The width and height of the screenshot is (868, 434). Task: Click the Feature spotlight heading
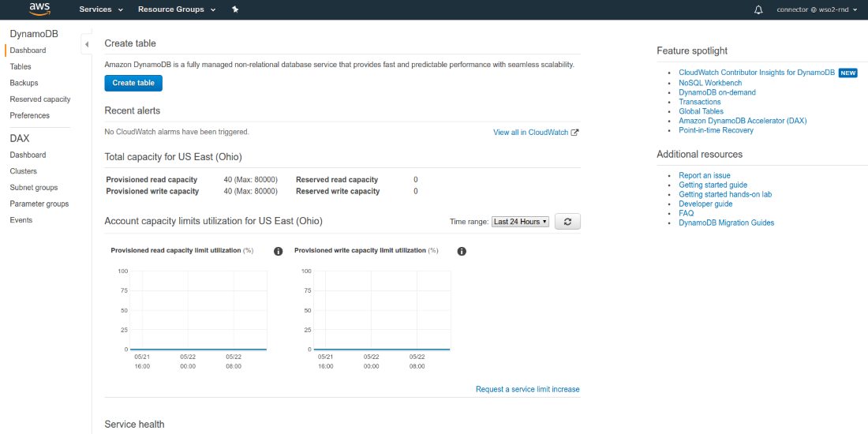click(x=692, y=51)
